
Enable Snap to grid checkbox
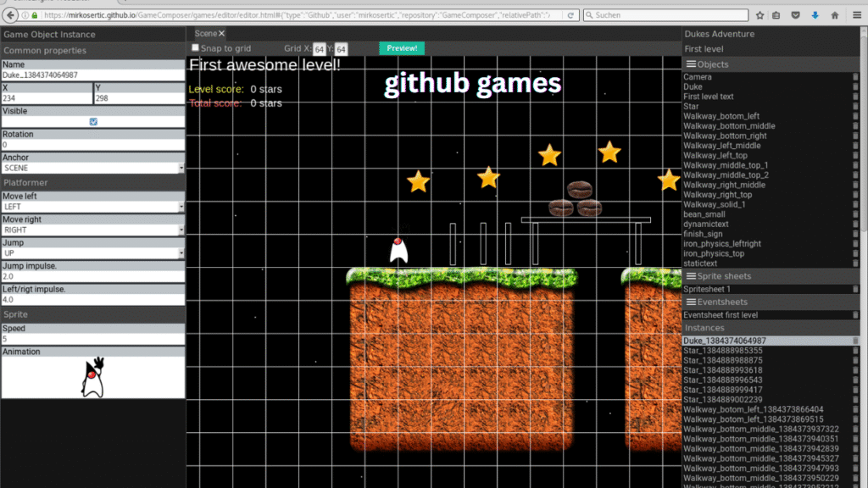click(195, 48)
